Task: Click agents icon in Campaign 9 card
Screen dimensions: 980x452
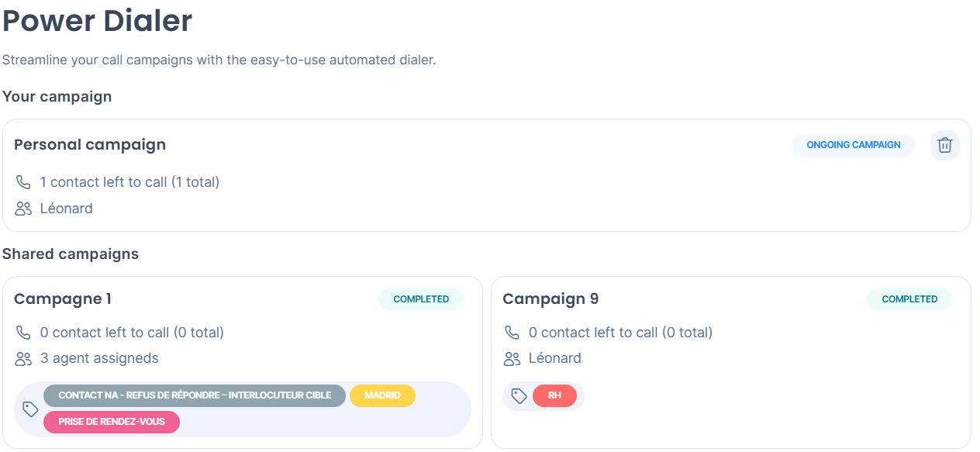Action: 512,358
